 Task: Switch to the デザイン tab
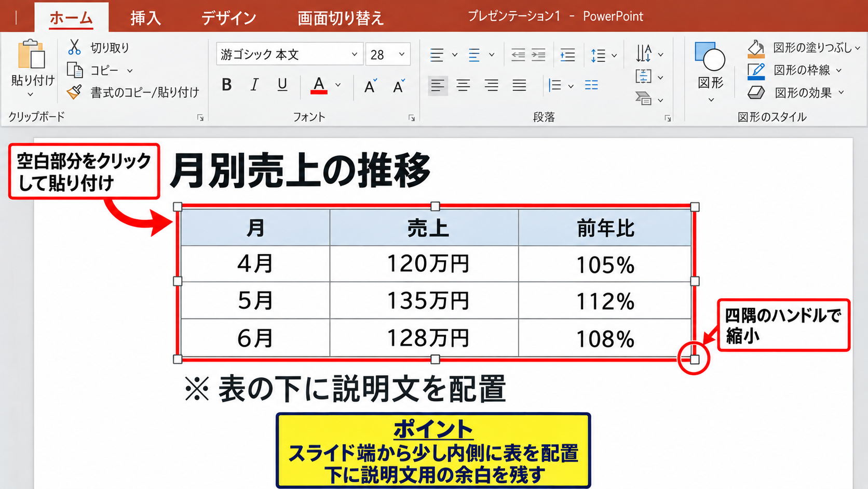pyautogui.click(x=228, y=18)
